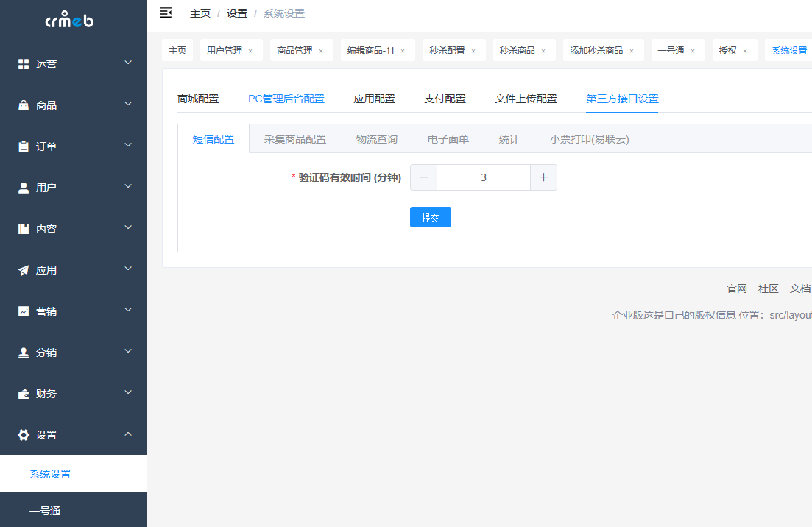Click the 商品 shopping bag icon

pyautogui.click(x=24, y=105)
